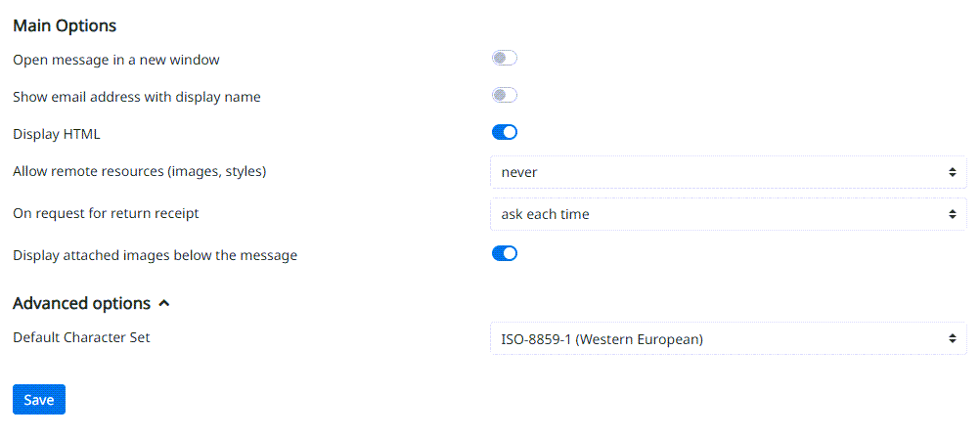Click "Allow remote resources (images, styles)" label
The height and width of the screenshot is (438, 980).
coord(140,172)
